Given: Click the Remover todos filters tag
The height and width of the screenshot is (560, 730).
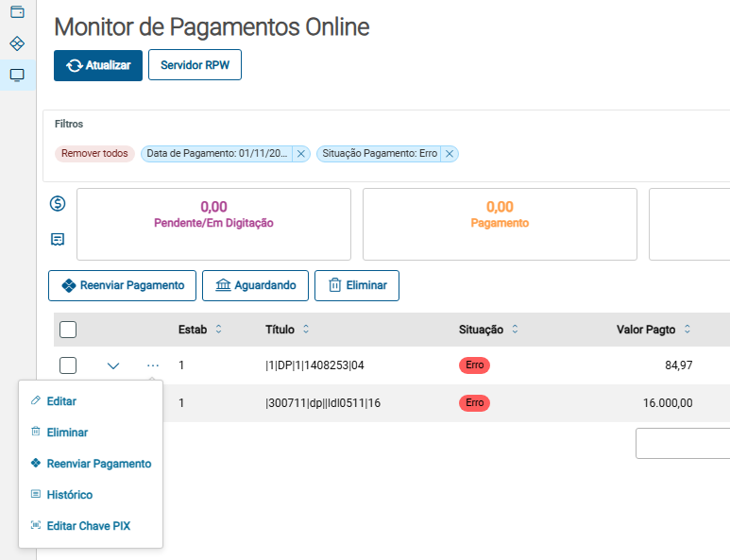Looking at the screenshot, I should [94, 153].
